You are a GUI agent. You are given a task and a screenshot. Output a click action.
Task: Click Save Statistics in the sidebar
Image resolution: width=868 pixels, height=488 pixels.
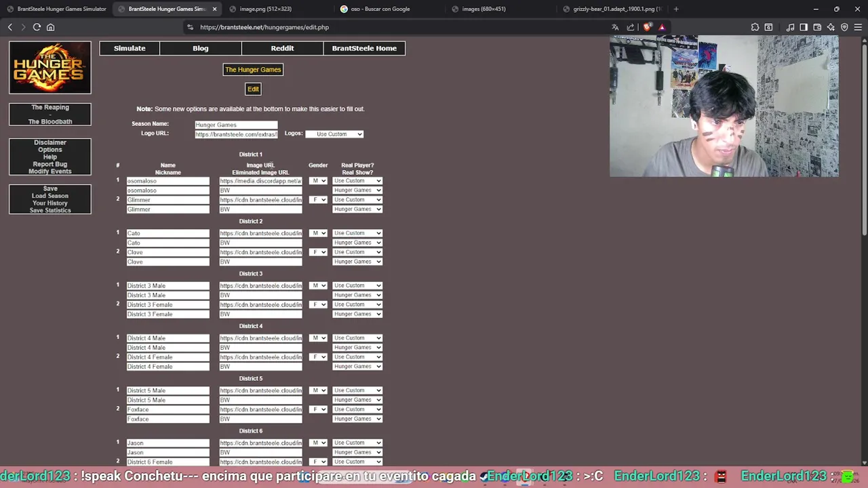coord(50,210)
